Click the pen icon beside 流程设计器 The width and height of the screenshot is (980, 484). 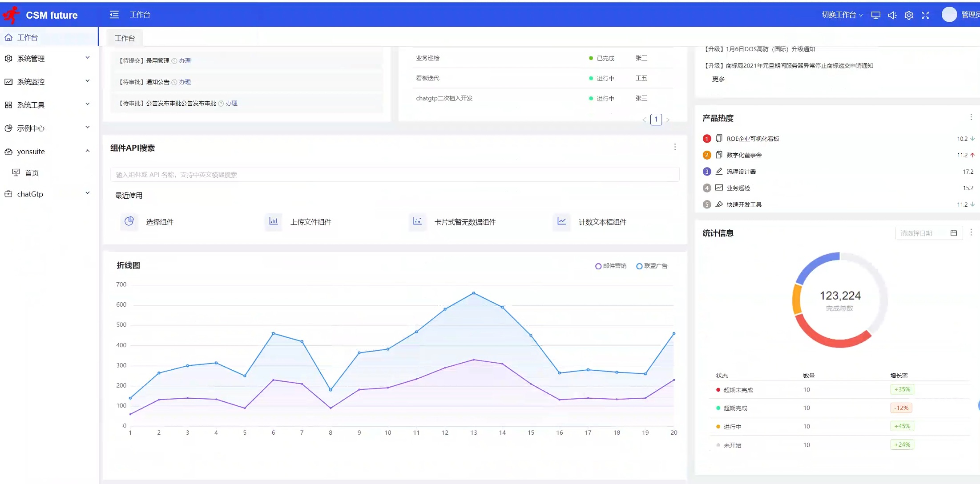tap(719, 171)
